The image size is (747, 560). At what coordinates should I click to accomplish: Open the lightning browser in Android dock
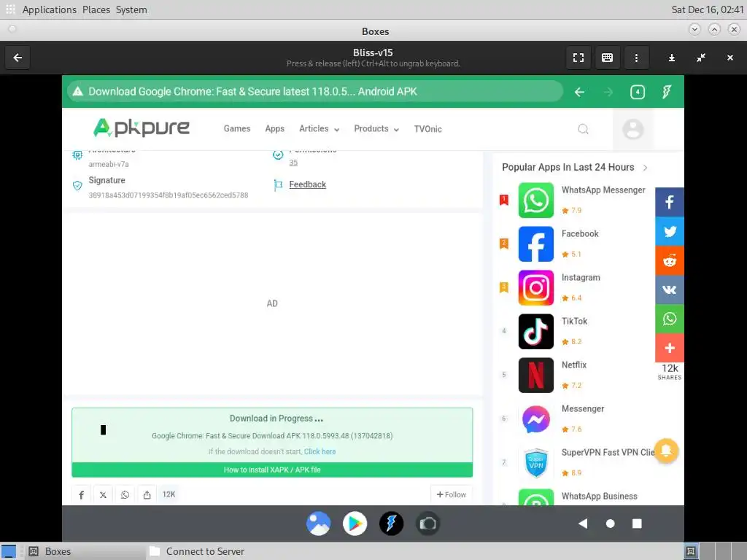[391, 524]
